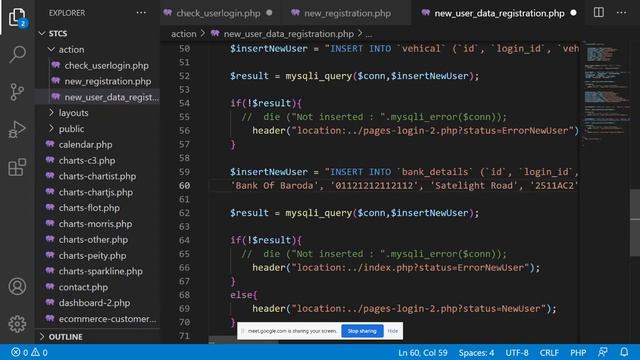640x360 pixels.
Task: Click the errors count icon in status bar
Action: [x=16, y=352]
